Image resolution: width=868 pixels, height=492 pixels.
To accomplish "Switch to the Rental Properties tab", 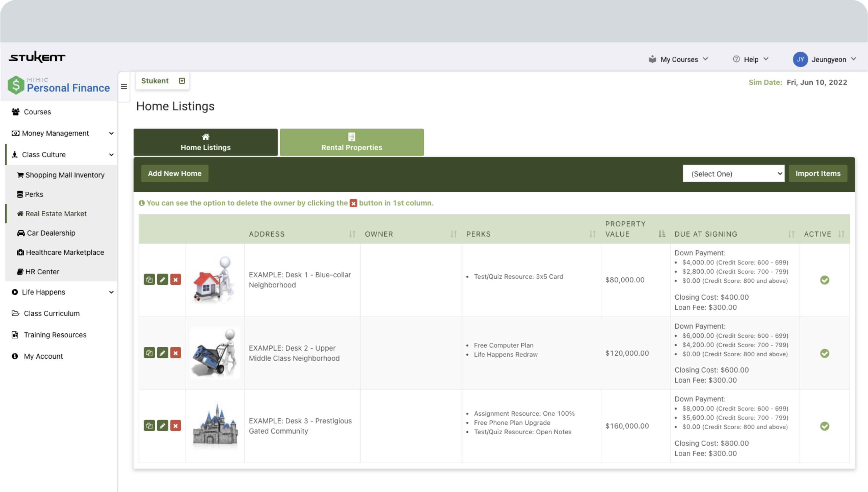I will (x=351, y=142).
